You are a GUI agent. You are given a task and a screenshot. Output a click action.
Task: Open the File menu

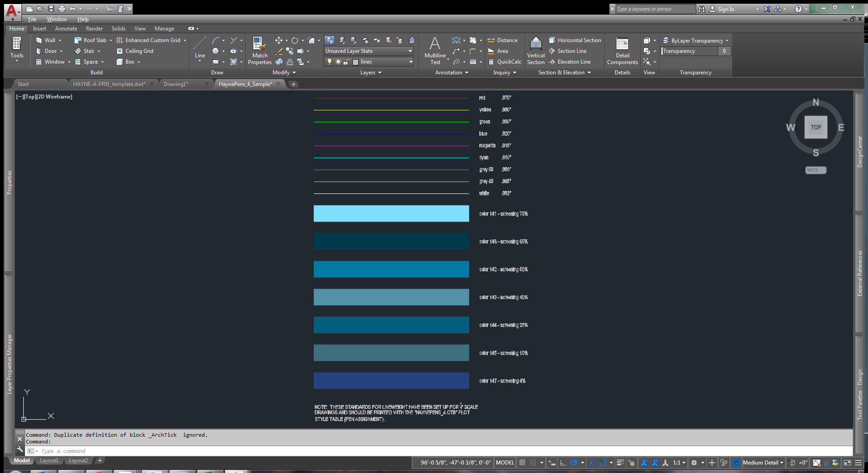pos(32,19)
